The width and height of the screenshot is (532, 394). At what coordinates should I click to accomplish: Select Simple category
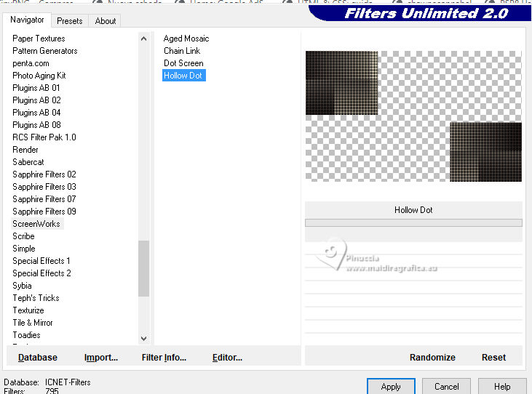point(24,249)
